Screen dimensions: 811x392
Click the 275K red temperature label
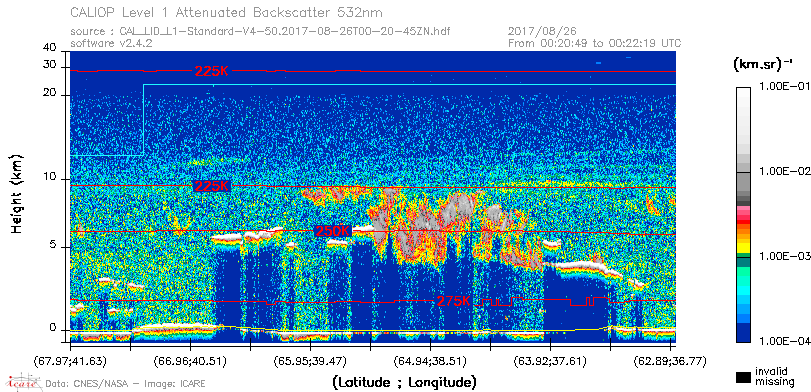click(454, 301)
